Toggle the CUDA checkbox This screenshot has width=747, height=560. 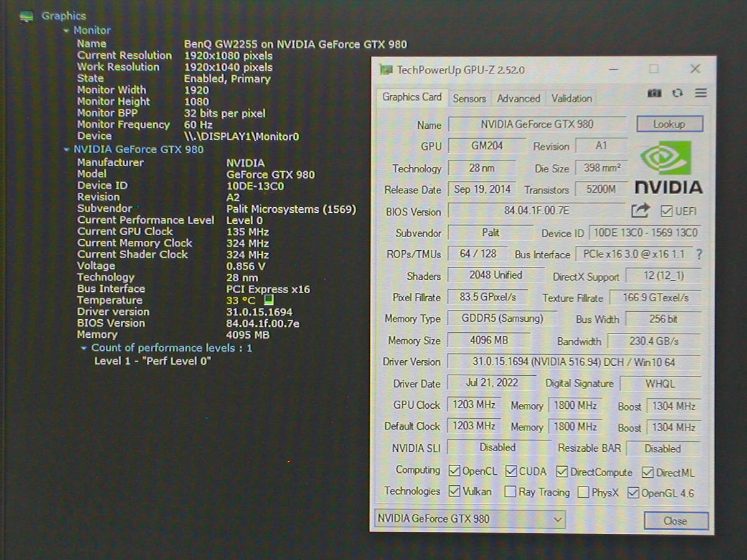[x=511, y=471]
